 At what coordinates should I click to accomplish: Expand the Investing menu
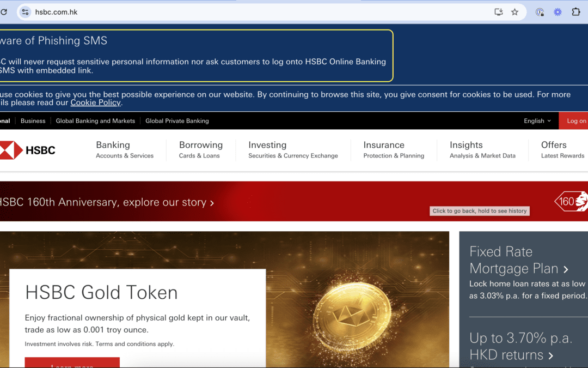tap(293, 150)
